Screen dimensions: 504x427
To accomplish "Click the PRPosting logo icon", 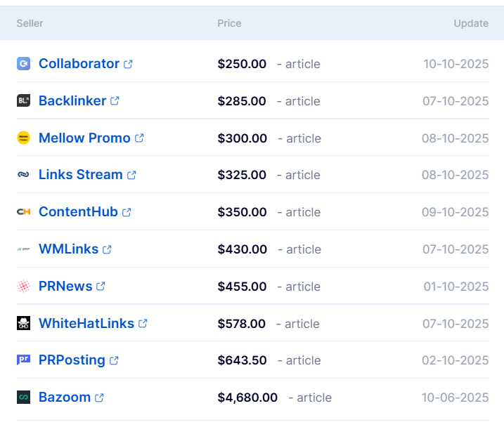I will click(23, 360).
